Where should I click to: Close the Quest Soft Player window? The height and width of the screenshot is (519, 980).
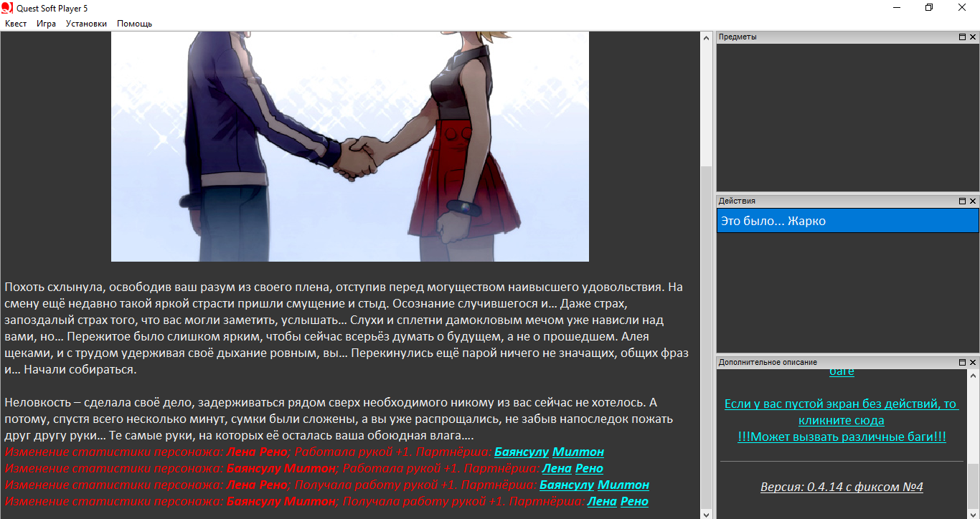pyautogui.click(x=963, y=7)
